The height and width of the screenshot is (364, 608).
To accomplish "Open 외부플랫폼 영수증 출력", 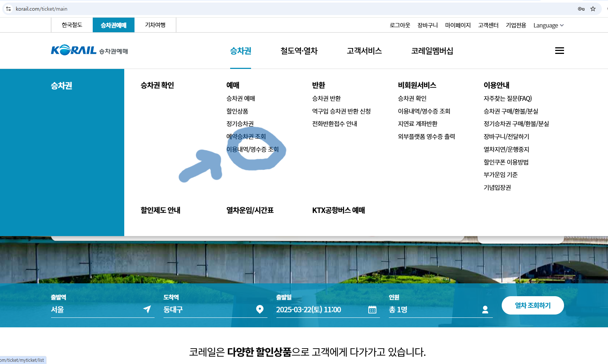I will pos(427,136).
